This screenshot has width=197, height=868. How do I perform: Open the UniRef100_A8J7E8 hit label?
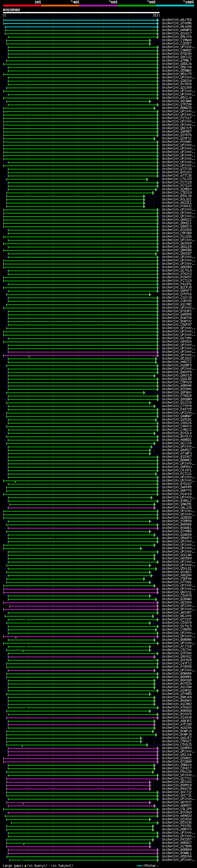pyautogui.click(x=177, y=20)
